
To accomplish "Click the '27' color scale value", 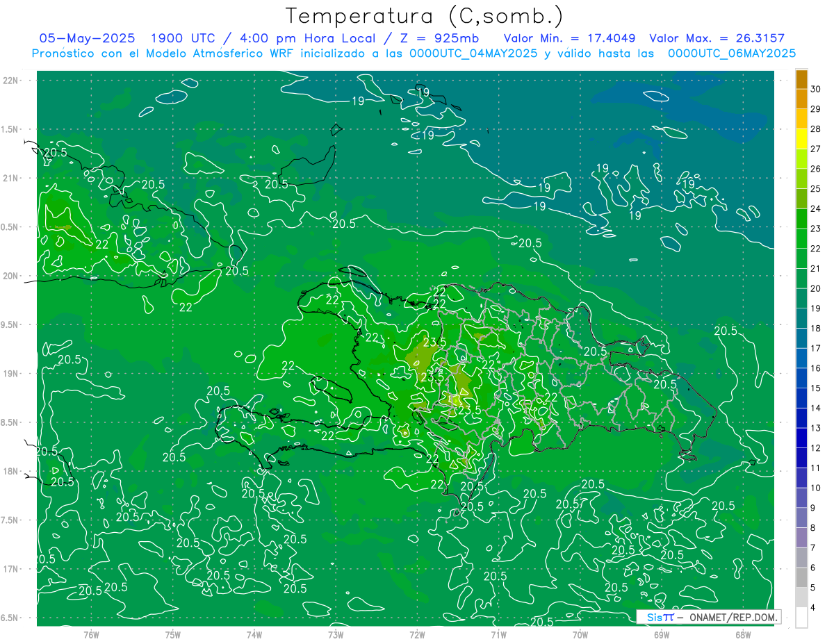I will click(x=816, y=149).
